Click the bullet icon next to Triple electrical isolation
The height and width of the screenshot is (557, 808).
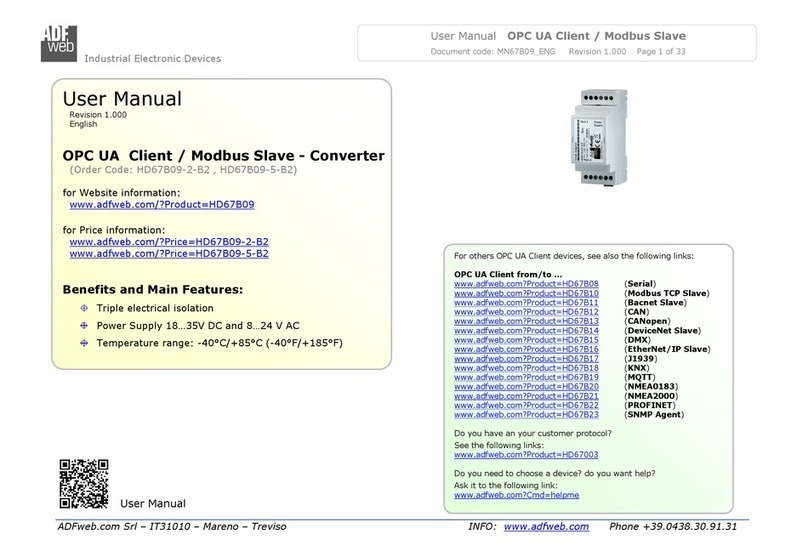pyautogui.click(x=84, y=308)
